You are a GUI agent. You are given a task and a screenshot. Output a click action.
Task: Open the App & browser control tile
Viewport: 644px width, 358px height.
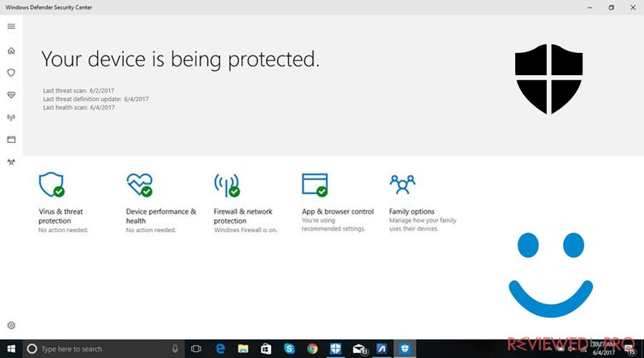(338, 202)
